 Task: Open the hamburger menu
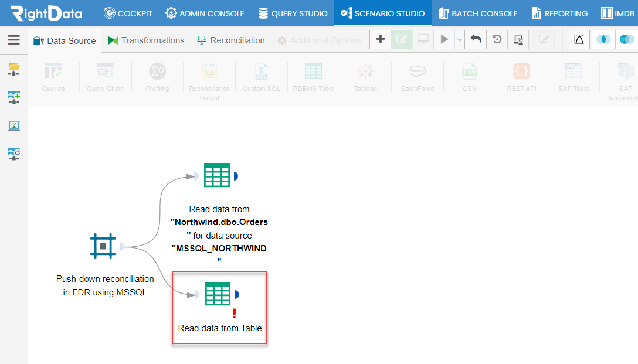point(14,40)
